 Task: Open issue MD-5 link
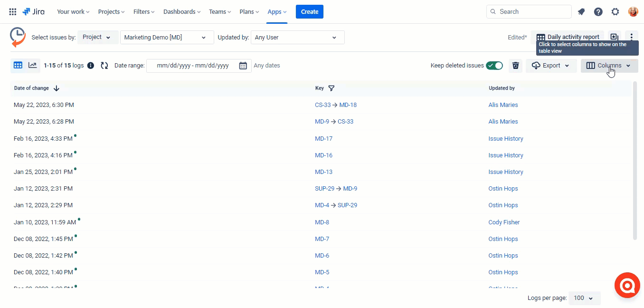[x=322, y=272]
